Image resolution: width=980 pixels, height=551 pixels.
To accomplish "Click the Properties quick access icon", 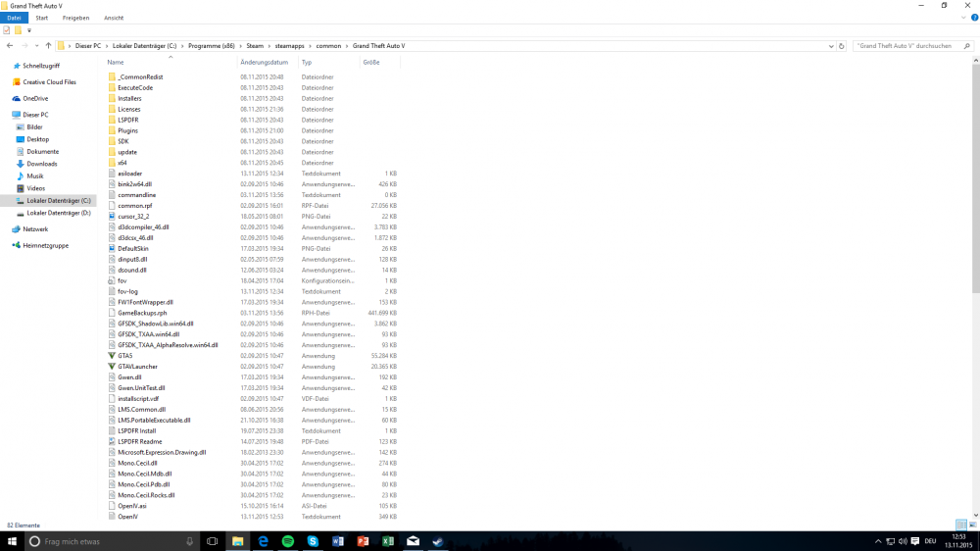I will coord(6,30).
